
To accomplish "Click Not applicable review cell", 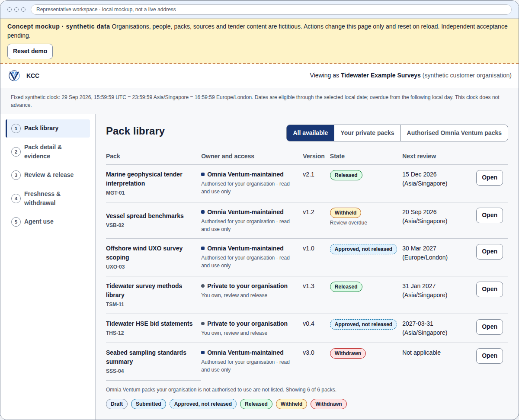I will coord(421,353).
